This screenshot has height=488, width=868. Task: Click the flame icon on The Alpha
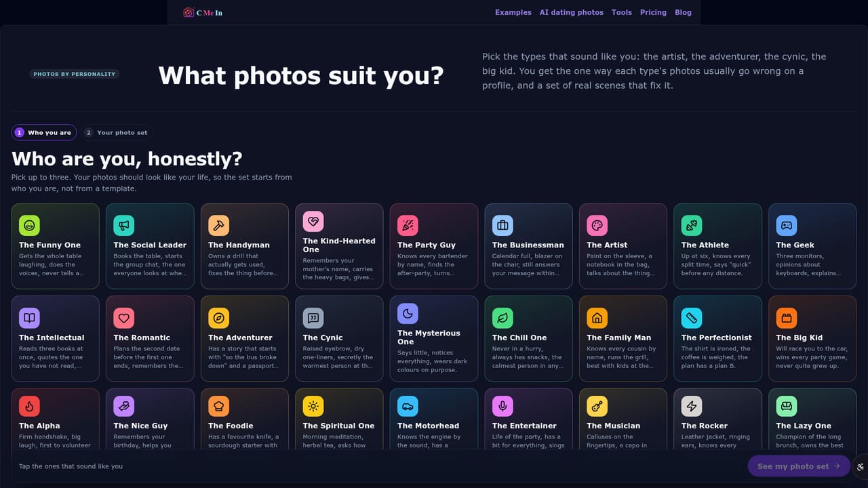pyautogui.click(x=29, y=406)
